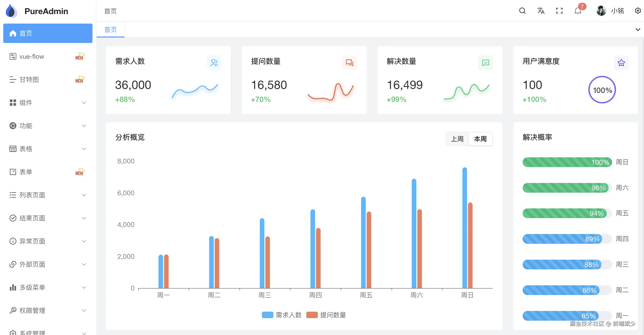Expand the 权限管理 menu

(x=47, y=311)
